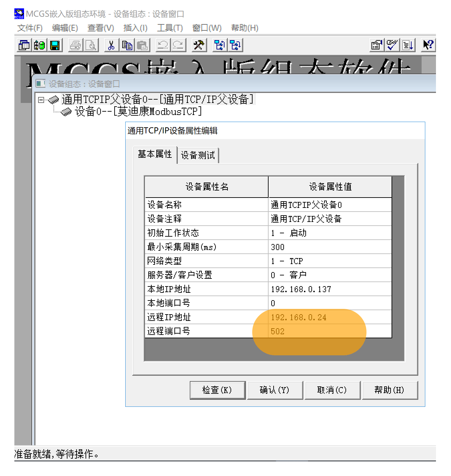Confirm settings with 确认(Y) button
Viewport: 451px width, 476px height.
(275, 390)
